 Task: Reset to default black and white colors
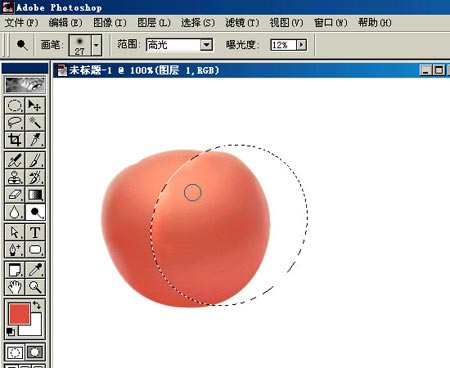tap(10, 332)
